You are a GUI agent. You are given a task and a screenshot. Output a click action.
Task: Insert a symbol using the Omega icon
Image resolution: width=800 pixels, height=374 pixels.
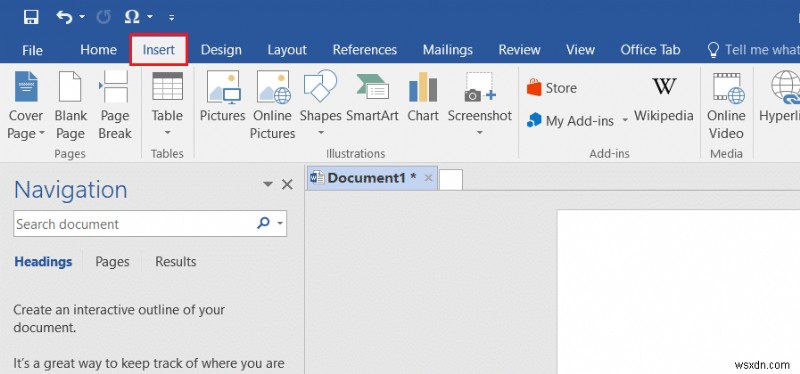[x=132, y=17]
